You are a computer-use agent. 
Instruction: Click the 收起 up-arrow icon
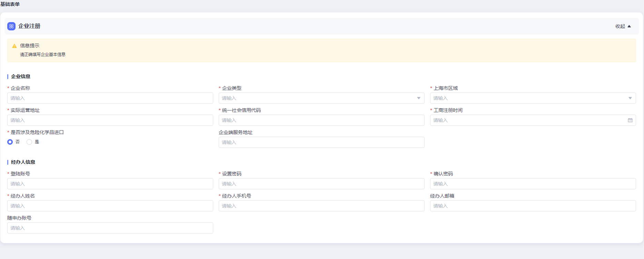pos(629,26)
